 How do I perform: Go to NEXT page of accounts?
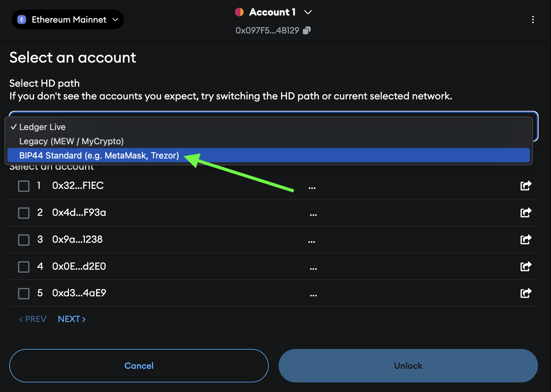[x=72, y=319]
